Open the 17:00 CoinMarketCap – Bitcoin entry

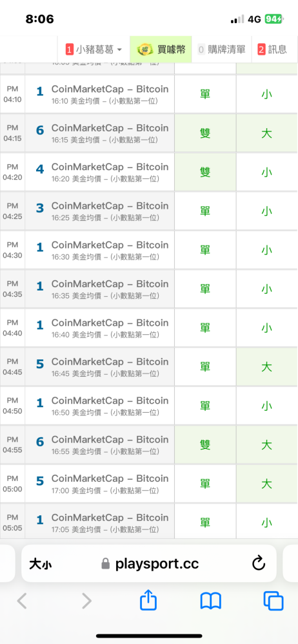pyautogui.click(x=99, y=484)
